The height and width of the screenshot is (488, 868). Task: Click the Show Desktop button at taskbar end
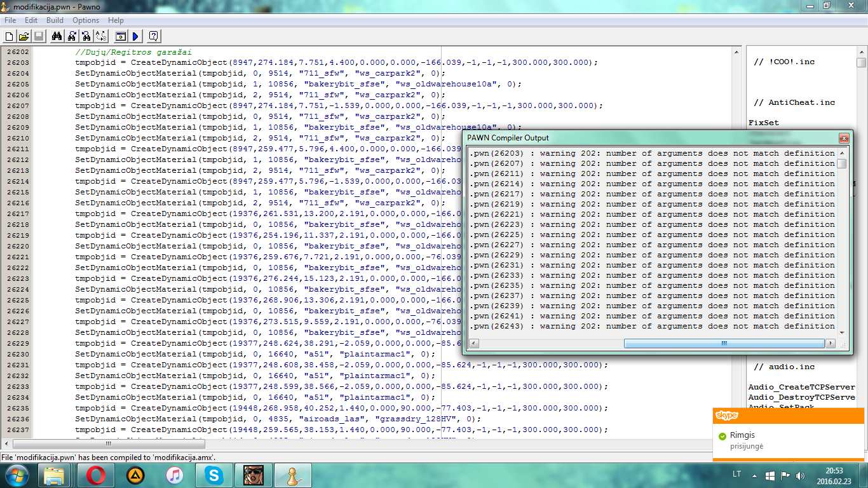click(864, 475)
